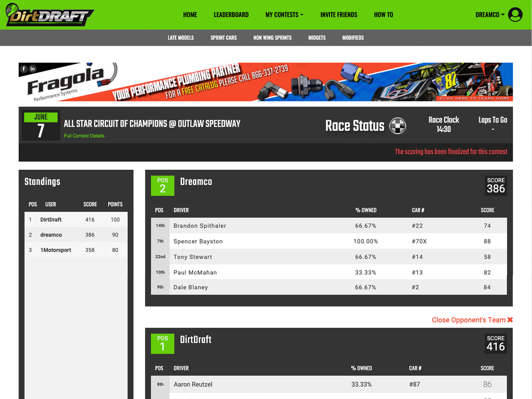Click driver Spencer Bayston
Image resolution: width=532 pixels, height=399 pixels.
[198, 241]
